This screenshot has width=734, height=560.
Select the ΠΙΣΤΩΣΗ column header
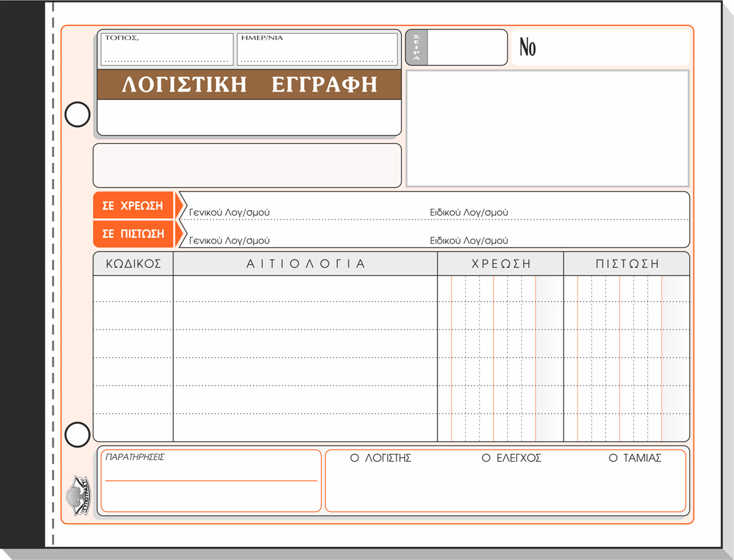(x=627, y=264)
